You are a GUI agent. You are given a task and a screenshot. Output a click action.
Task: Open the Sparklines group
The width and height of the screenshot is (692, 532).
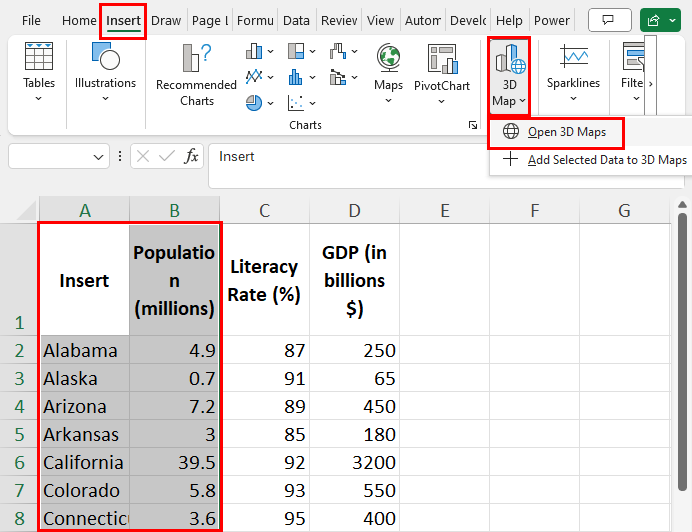573,72
